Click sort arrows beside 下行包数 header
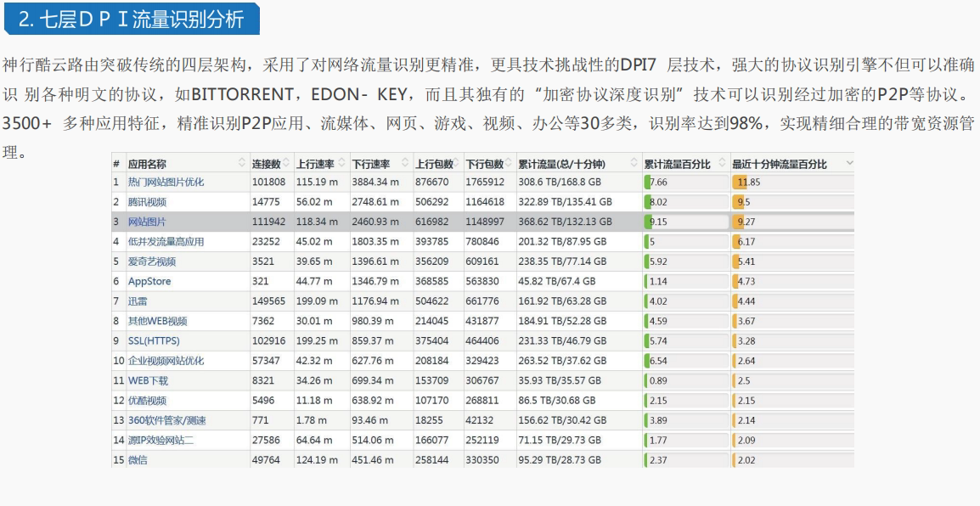 pos(509,163)
